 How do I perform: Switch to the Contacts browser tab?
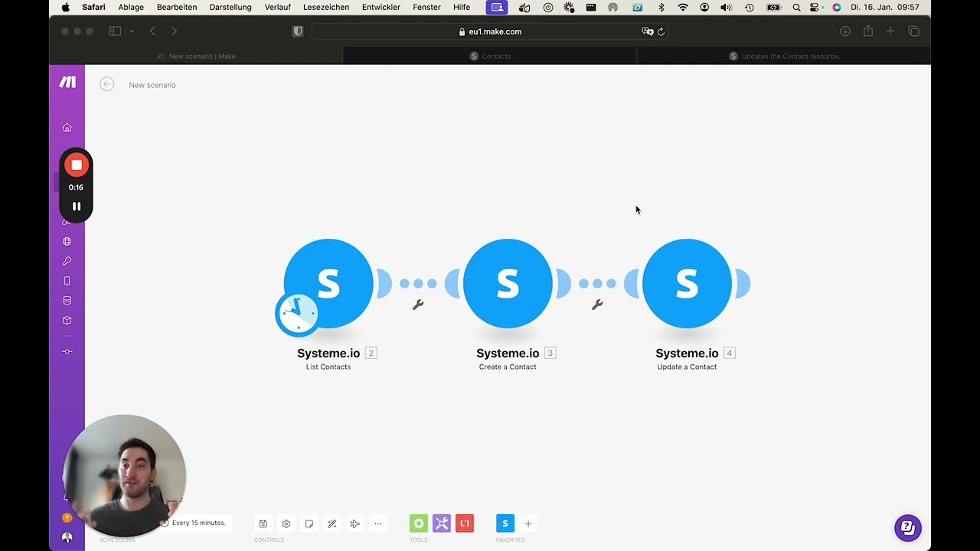490,56
